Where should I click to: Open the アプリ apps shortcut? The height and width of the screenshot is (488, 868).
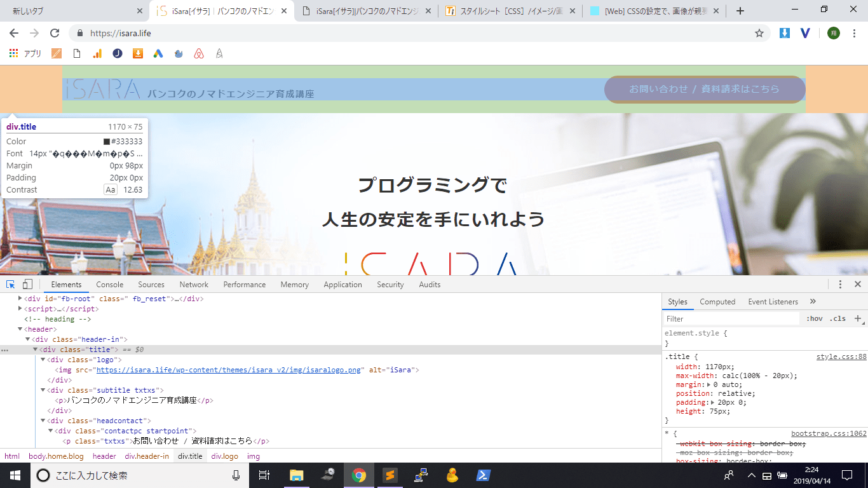[25, 54]
